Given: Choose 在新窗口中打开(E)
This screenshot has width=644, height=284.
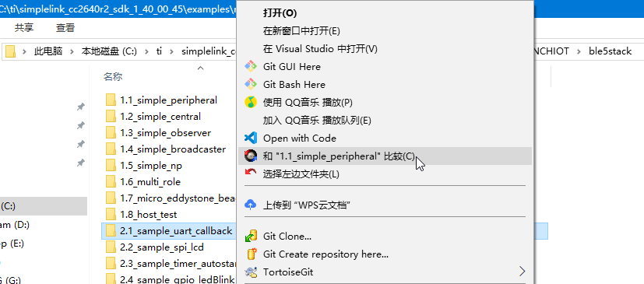Looking at the screenshot, I should tap(301, 31).
